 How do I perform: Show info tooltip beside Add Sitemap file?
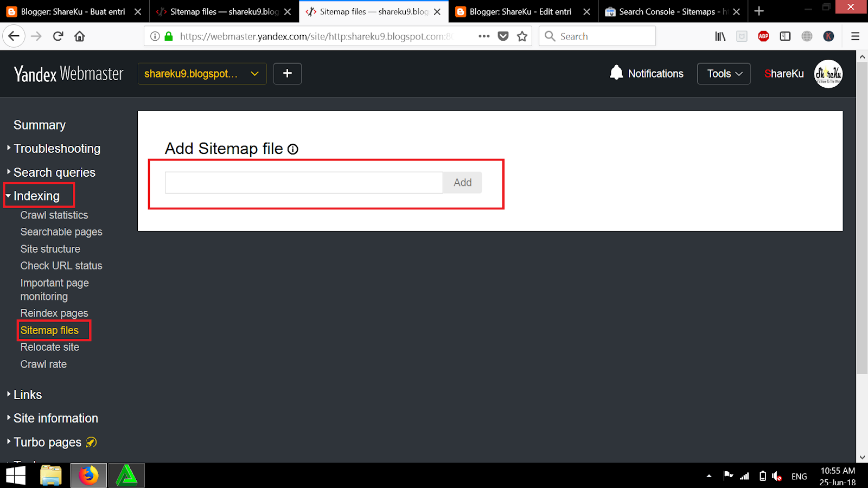pyautogui.click(x=293, y=149)
